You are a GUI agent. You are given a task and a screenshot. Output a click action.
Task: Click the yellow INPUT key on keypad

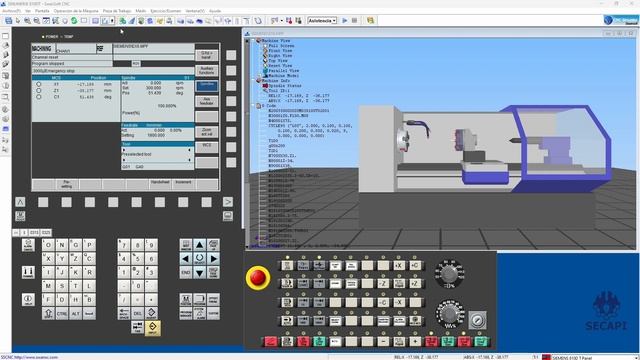[152, 327]
